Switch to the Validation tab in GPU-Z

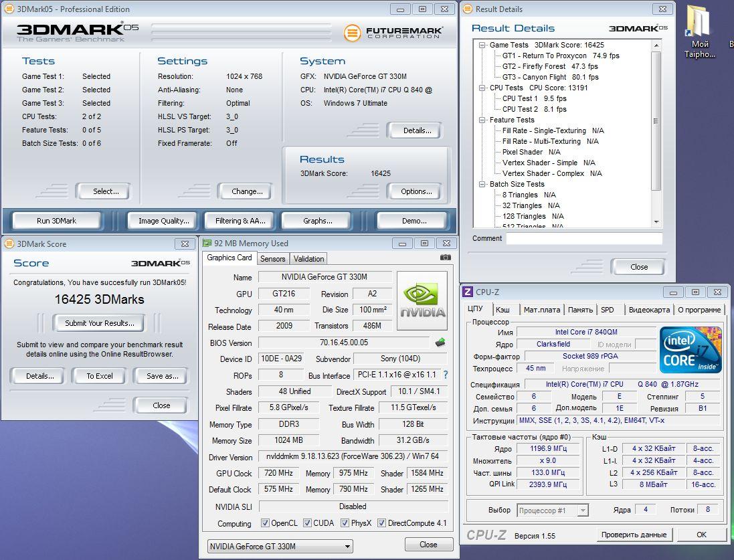point(308,258)
